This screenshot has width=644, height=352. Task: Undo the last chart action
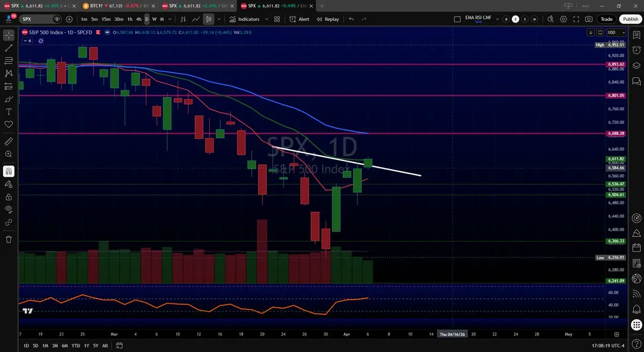352,19
